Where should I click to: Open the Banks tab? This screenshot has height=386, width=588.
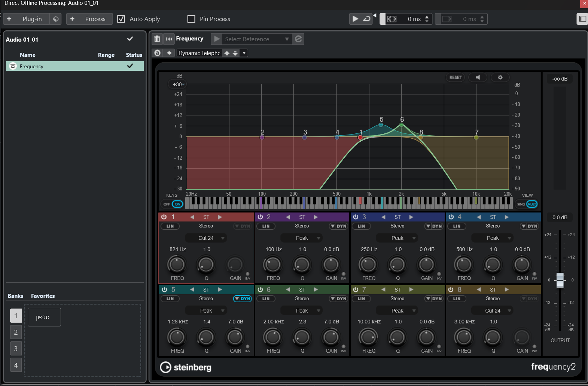pyautogui.click(x=15, y=296)
